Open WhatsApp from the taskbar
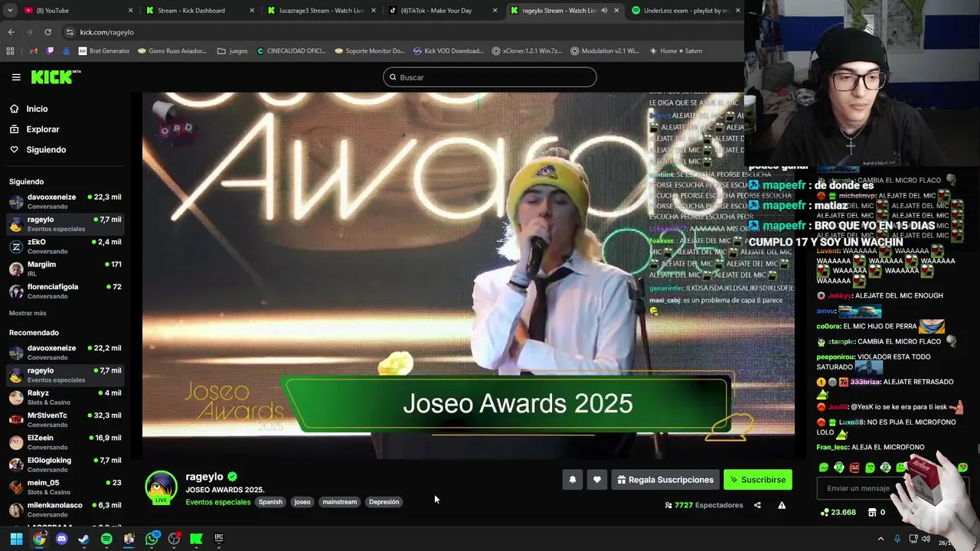Screen dimensions: 980x551 point(152,539)
